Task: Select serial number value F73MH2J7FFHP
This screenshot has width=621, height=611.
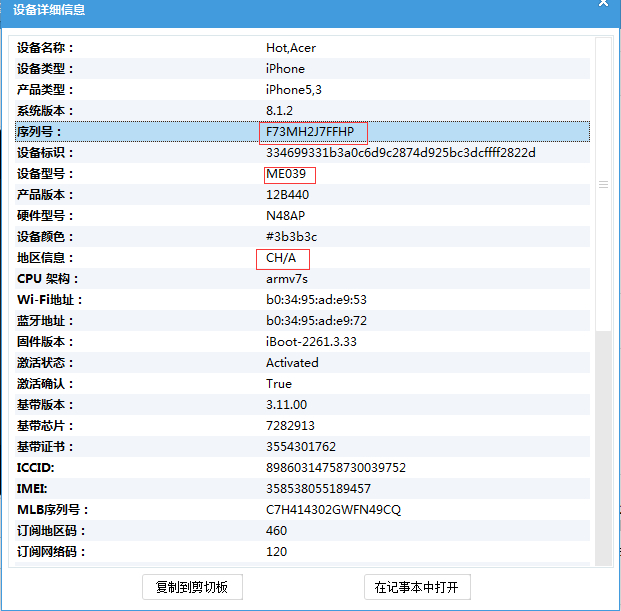Action: [310, 132]
